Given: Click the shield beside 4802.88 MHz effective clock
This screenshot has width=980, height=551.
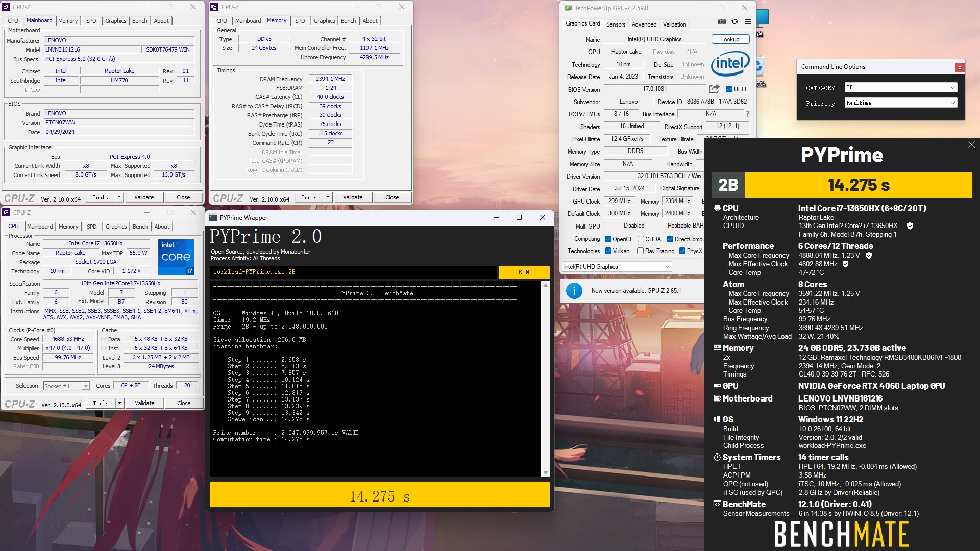Looking at the screenshot, I should coord(845,264).
